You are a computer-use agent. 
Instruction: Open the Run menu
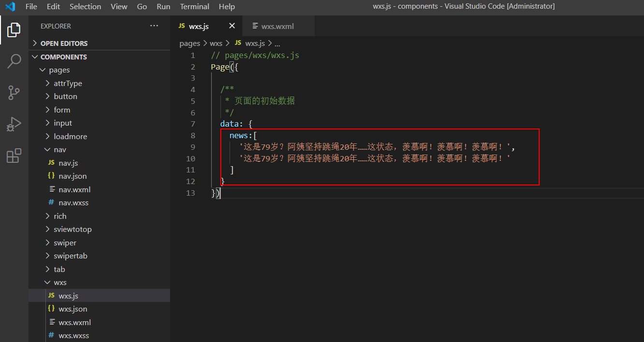point(164,7)
